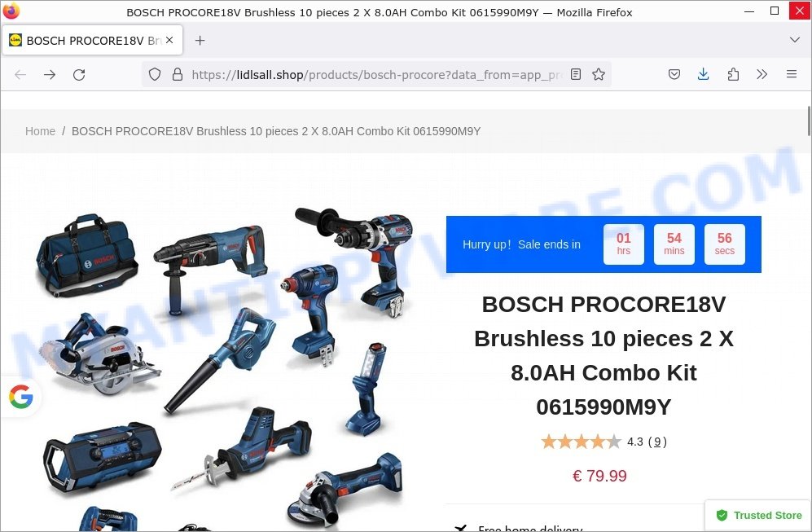Save page to Pocket

[674, 75]
